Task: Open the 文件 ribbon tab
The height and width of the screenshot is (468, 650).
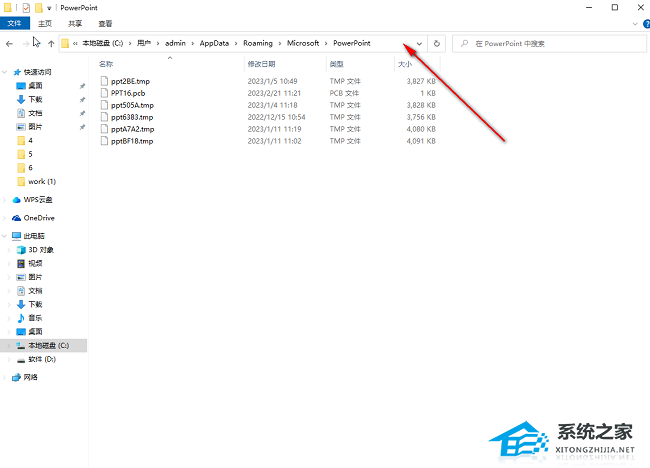Action: point(15,23)
